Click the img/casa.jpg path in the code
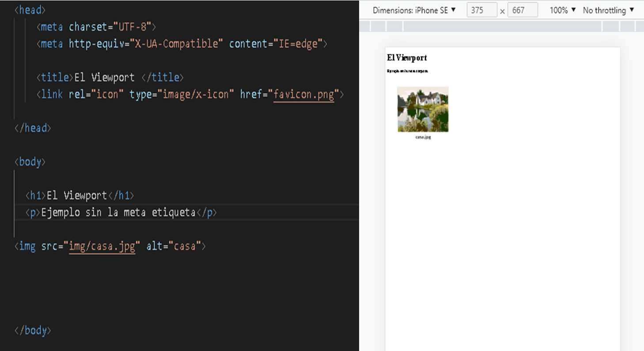 pos(102,246)
